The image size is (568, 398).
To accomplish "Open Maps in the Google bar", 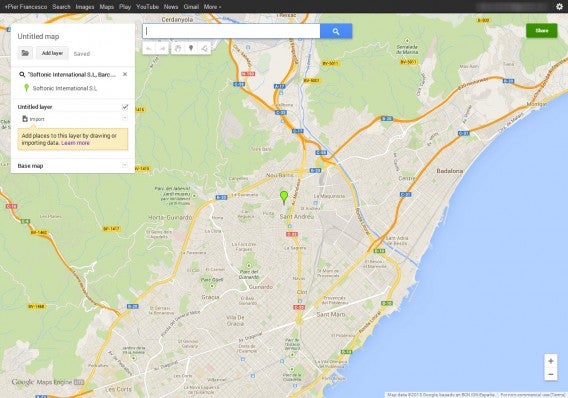I will pos(106,7).
